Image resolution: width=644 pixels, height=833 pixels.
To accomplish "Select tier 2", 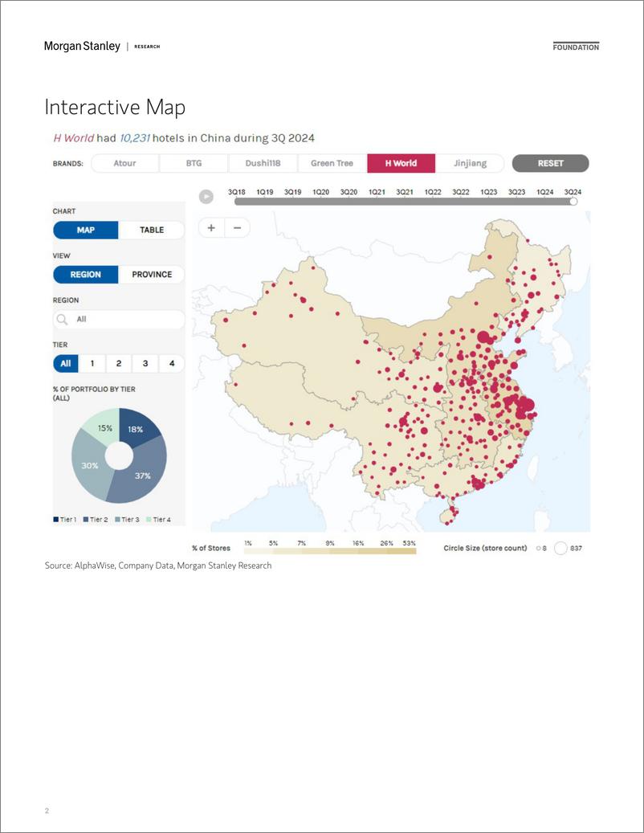I will pos(118,363).
